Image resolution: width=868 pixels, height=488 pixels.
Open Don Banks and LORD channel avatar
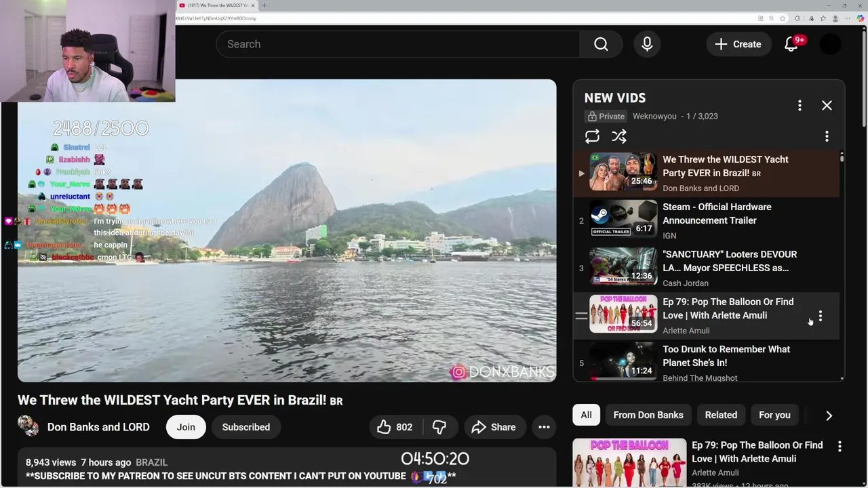28,426
